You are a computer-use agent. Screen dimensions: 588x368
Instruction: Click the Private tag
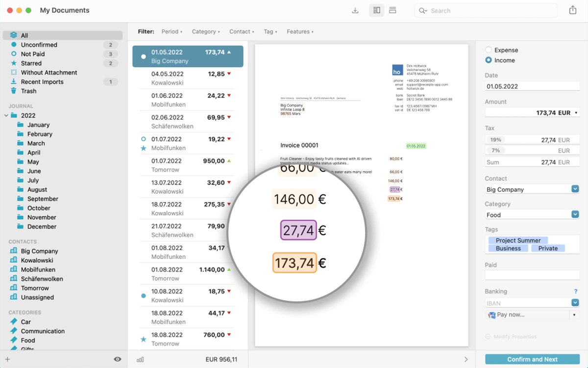click(x=548, y=248)
